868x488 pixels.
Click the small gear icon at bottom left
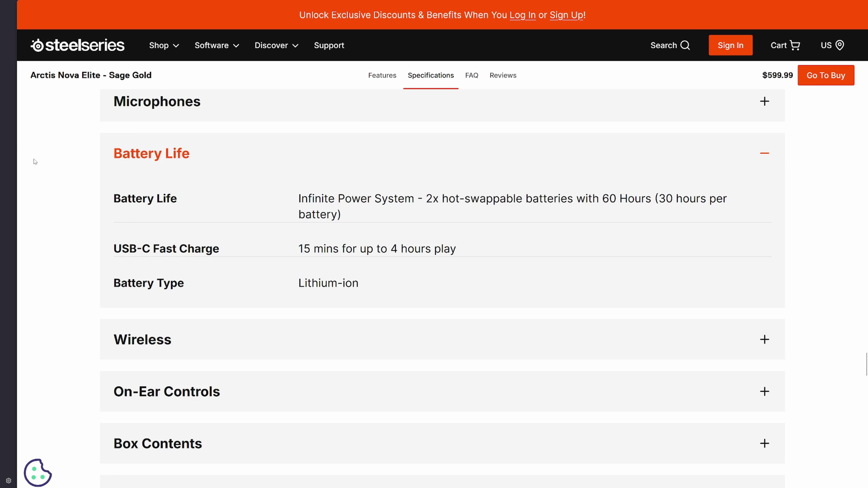tap(9, 481)
